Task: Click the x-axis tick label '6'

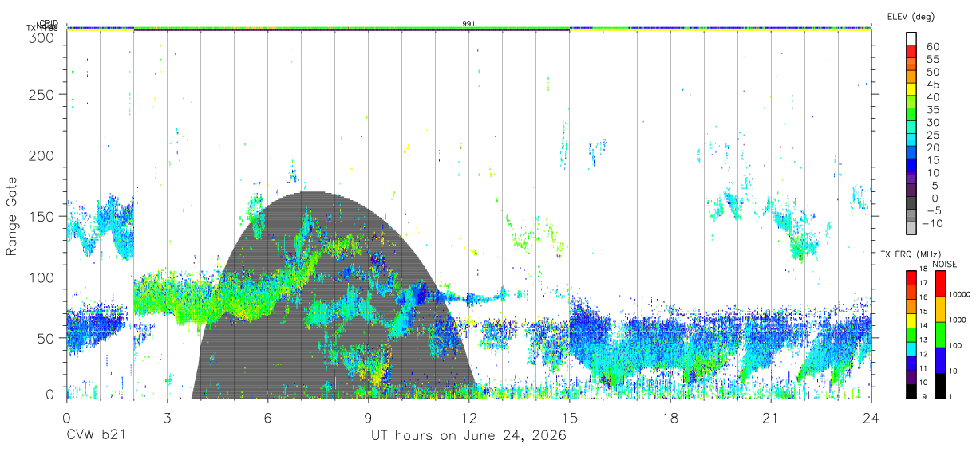Action: 267,418
